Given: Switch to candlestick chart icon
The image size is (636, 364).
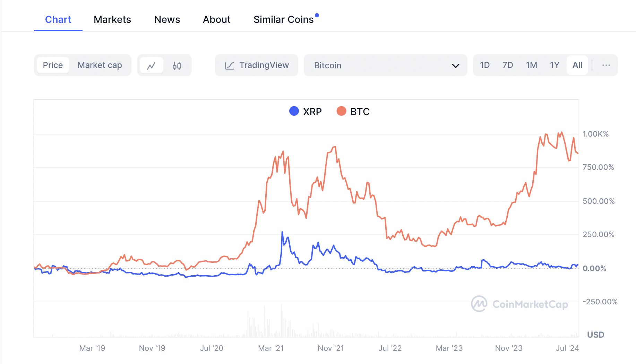Looking at the screenshot, I should click(177, 66).
